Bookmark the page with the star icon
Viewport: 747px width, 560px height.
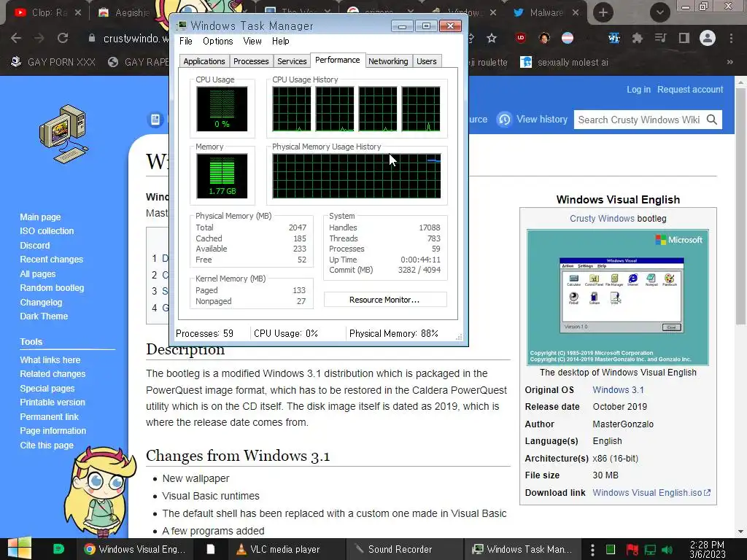click(x=492, y=38)
